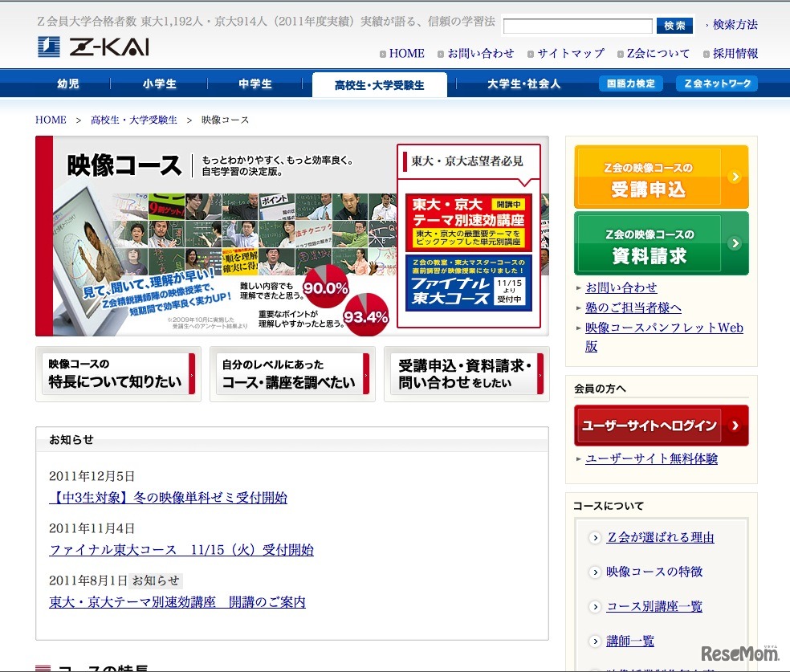The image size is (790, 672).
Task: Click ユーザーサイトへログイン button
Action: [x=661, y=426]
